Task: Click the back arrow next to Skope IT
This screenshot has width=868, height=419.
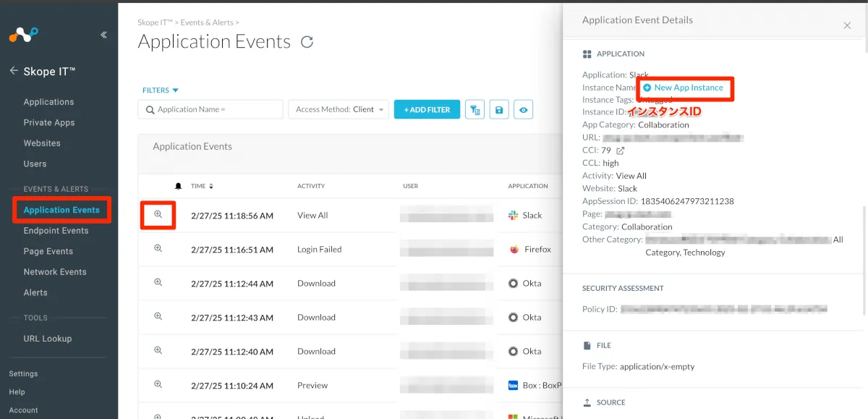Action: (x=14, y=71)
